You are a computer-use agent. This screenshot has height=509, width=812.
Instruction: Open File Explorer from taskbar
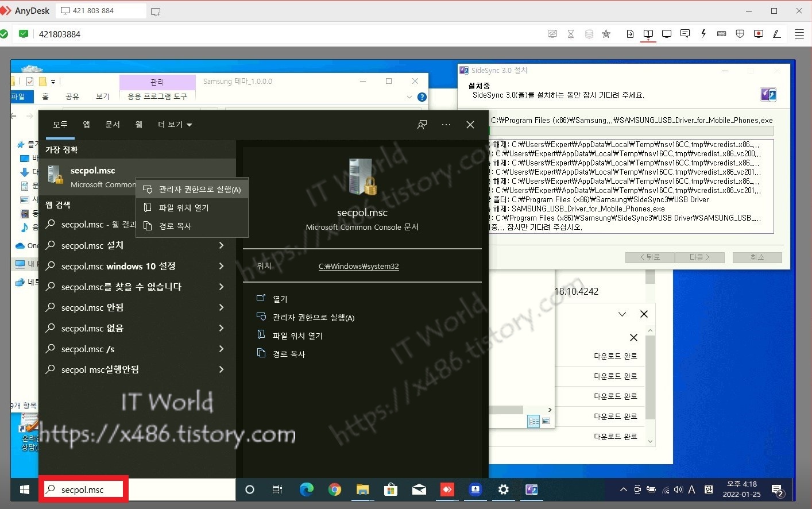[x=362, y=489]
